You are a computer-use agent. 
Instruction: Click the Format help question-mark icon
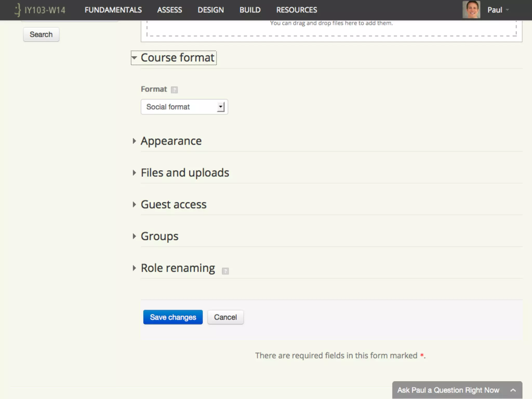pyautogui.click(x=174, y=90)
